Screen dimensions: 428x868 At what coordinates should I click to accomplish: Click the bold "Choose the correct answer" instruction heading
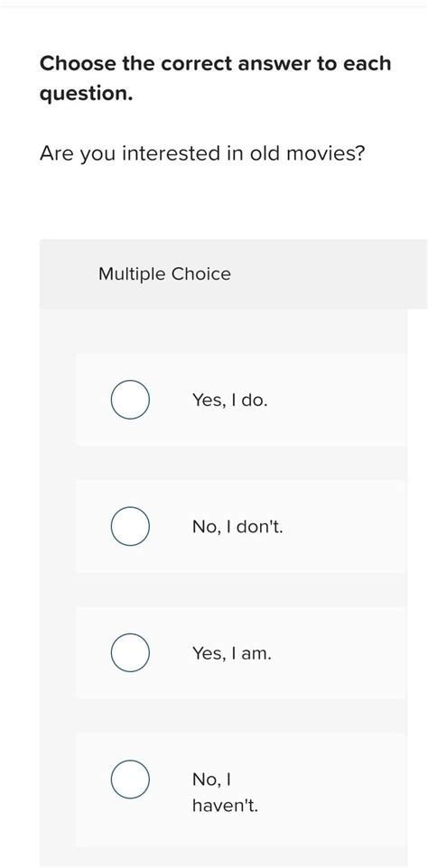tap(216, 78)
